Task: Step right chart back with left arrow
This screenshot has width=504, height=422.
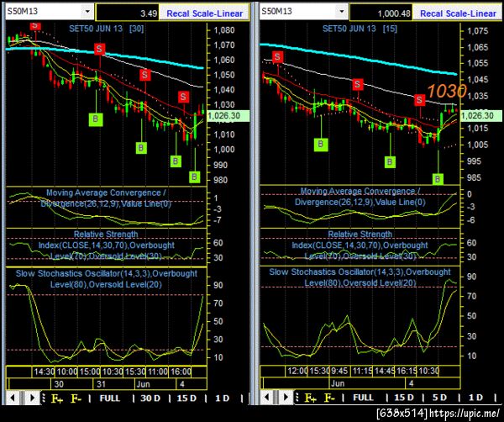Action: click(266, 397)
